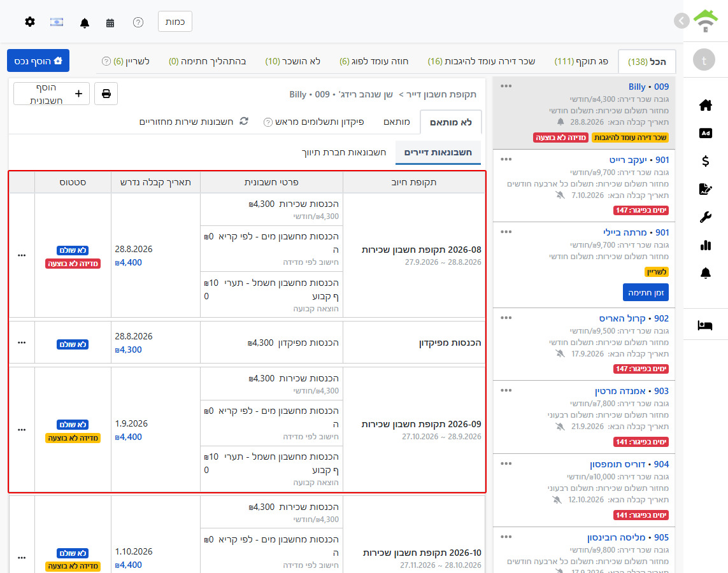Click the user avatar circle 't'
Viewport: 728px width, 573px height.
coord(704,60)
